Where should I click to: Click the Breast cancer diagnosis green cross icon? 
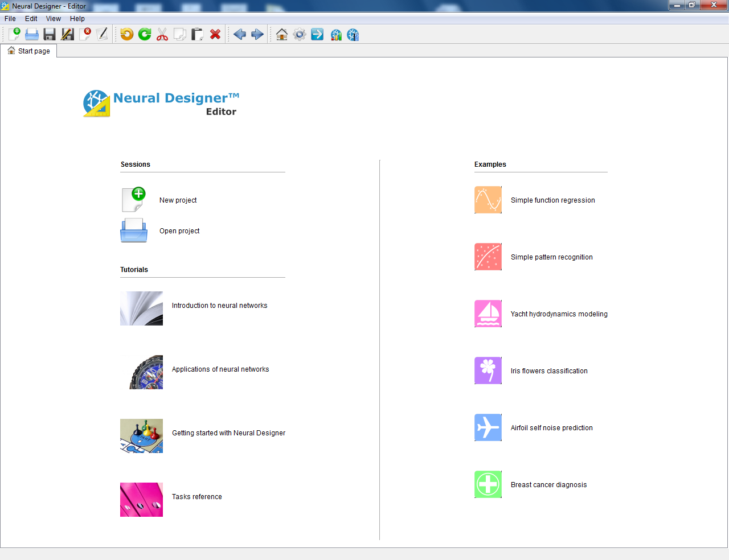coord(488,484)
